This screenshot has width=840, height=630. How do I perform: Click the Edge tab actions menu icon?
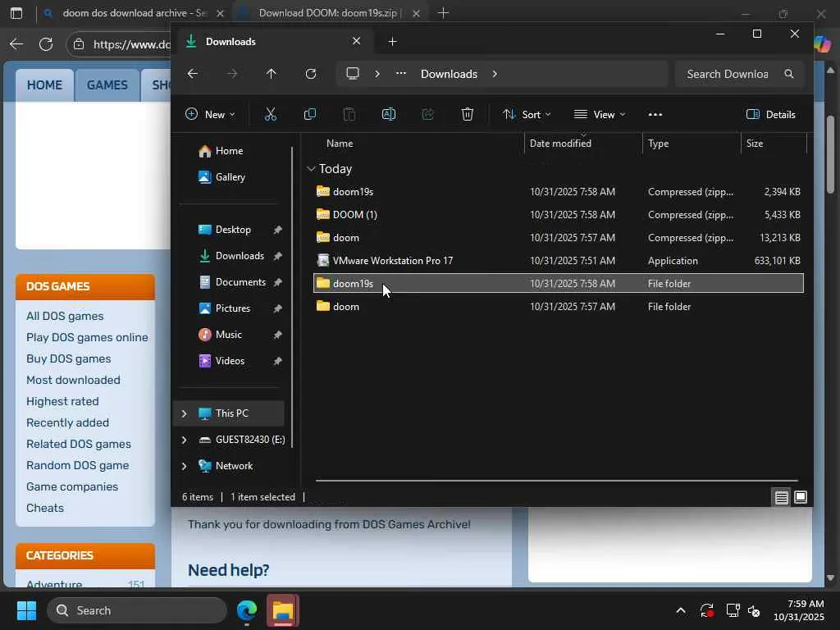[x=16, y=13]
